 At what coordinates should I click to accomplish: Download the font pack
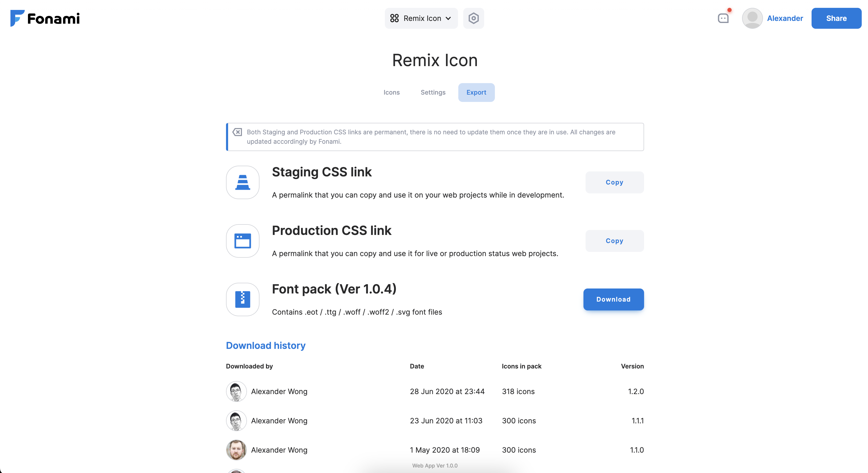tap(614, 299)
